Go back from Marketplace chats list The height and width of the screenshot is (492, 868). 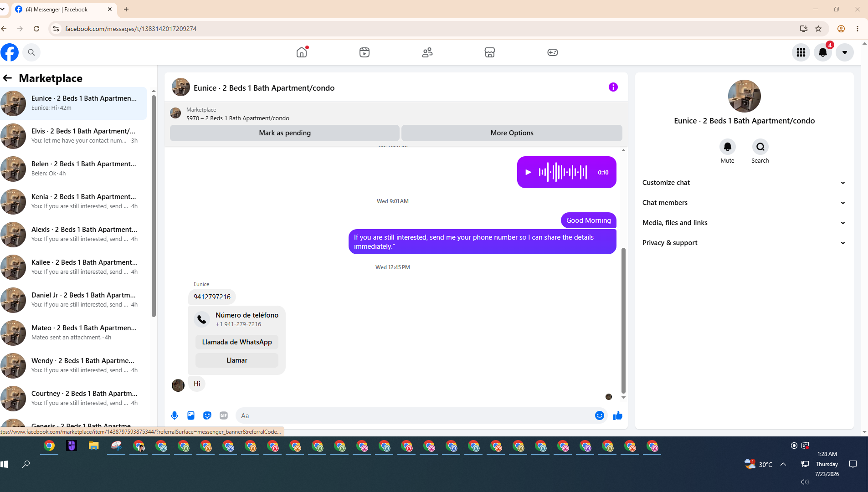[x=8, y=78]
